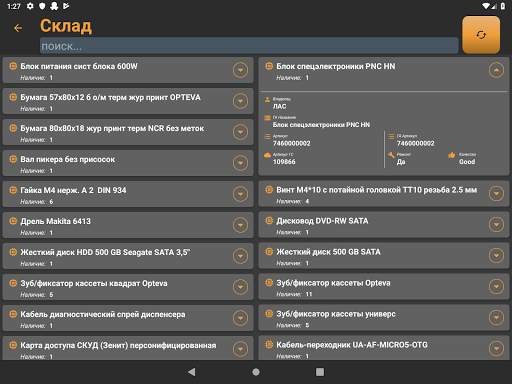
Task: Expand Зуб/фиксатор кассеты квадрат Opteva row
Action: point(240,287)
